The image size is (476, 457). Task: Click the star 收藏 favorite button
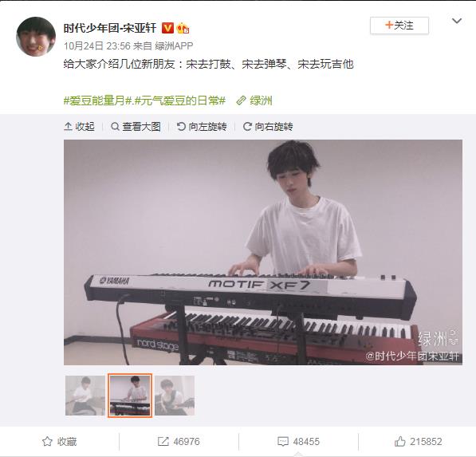pyautogui.click(x=60, y=441)
